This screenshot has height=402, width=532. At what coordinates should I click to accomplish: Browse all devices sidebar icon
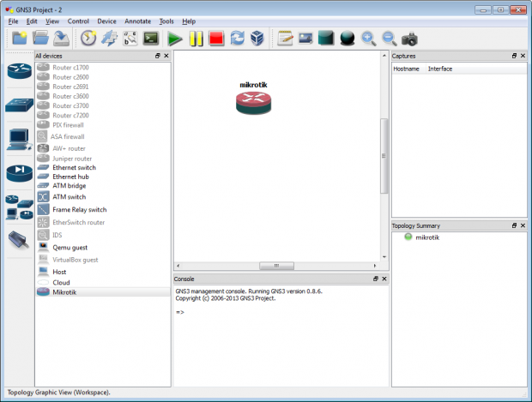pyautogui.click(x=20, y=207)
